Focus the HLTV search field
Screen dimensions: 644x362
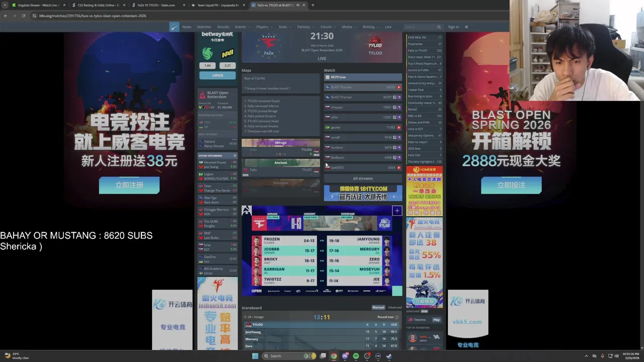[x=420, y=27]
